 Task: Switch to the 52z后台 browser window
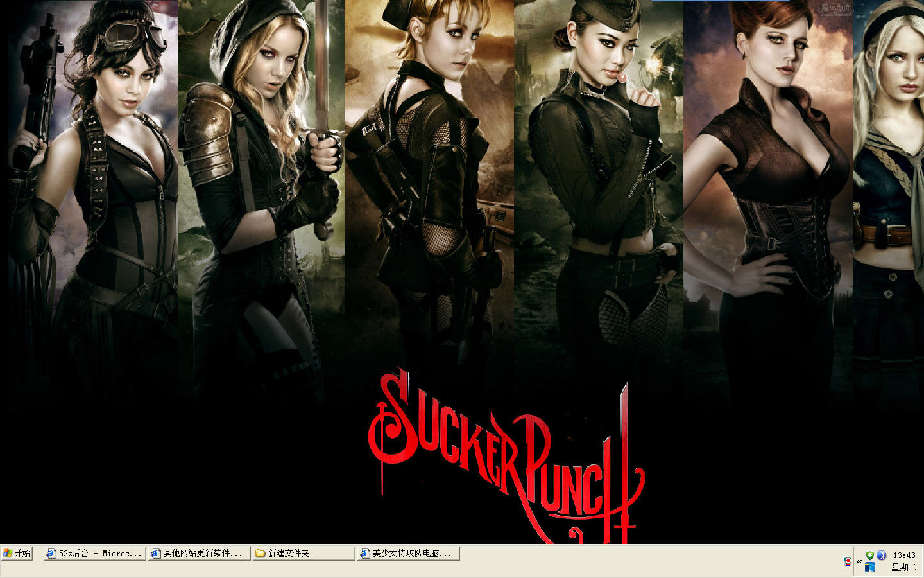point(94,553)
